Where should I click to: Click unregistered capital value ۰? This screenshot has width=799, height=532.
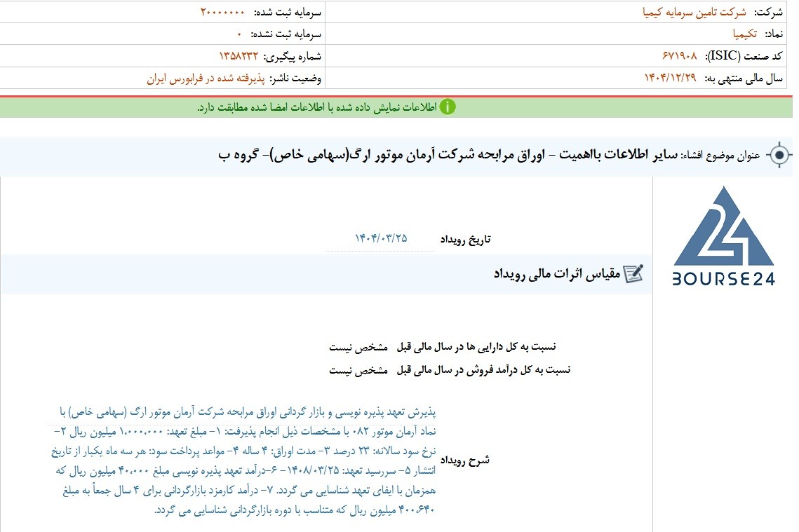(239, 34)
